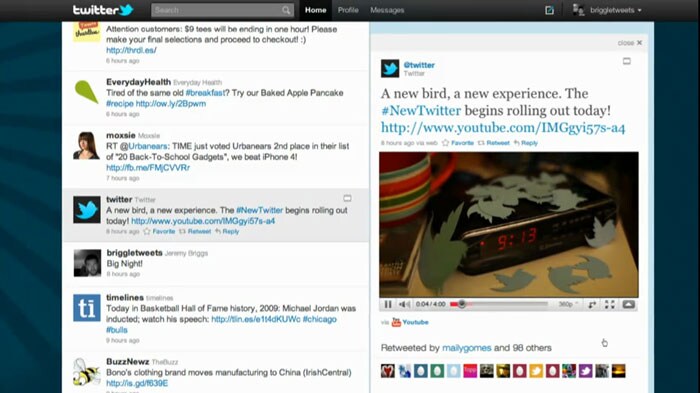
Task: Click the moxsie username
Action: (x=121, y=135)
